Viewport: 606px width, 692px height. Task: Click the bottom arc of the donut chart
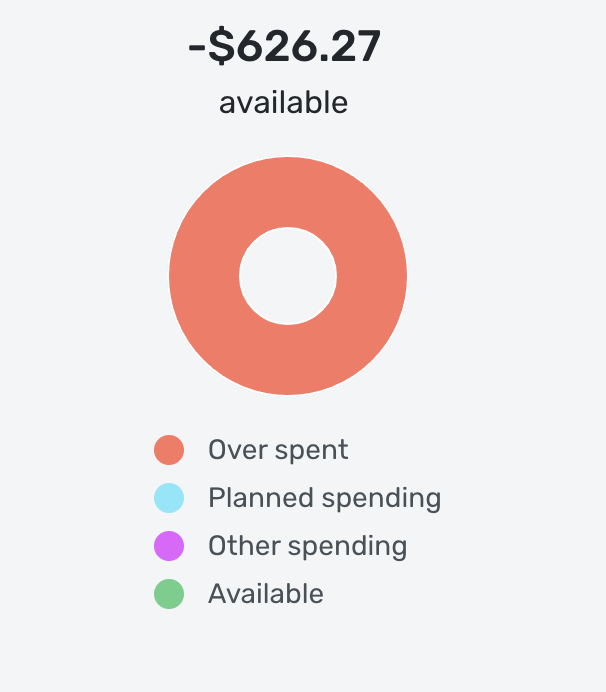pos(288,360)
